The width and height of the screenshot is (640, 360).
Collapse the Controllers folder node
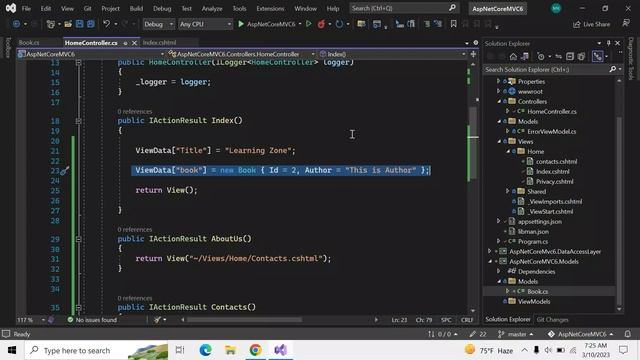point(499,102)
